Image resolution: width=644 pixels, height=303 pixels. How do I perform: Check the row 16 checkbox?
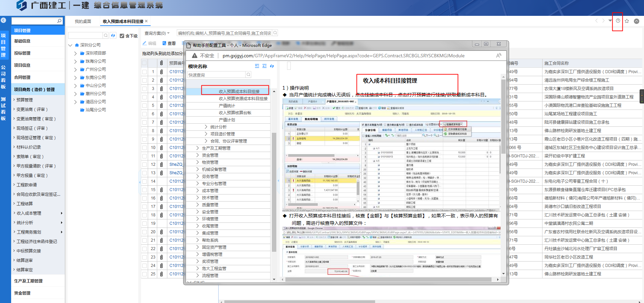[144, 198]
